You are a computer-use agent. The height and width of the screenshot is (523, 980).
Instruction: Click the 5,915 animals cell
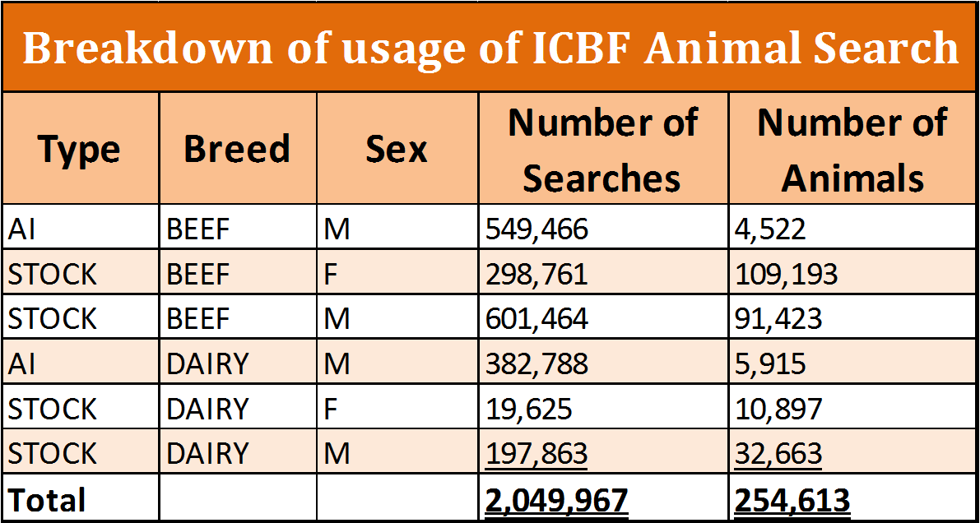pyautogui.click(x=852, y=364)
